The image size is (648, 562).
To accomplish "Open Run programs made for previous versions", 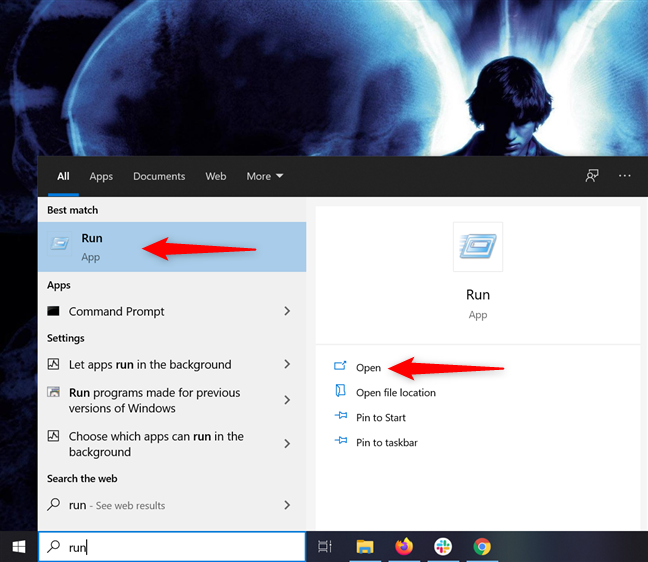I will (172, 400).
